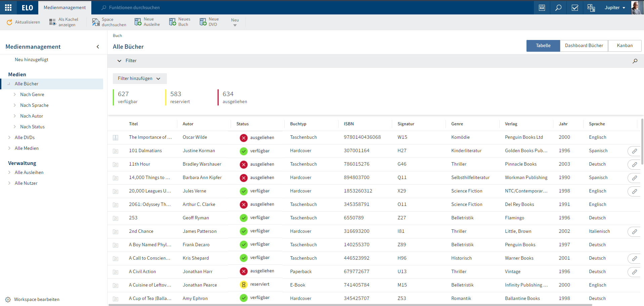Click reserviert status of A Cuisine row
Viewport: 644px width, 306px height.
[255, 285]
